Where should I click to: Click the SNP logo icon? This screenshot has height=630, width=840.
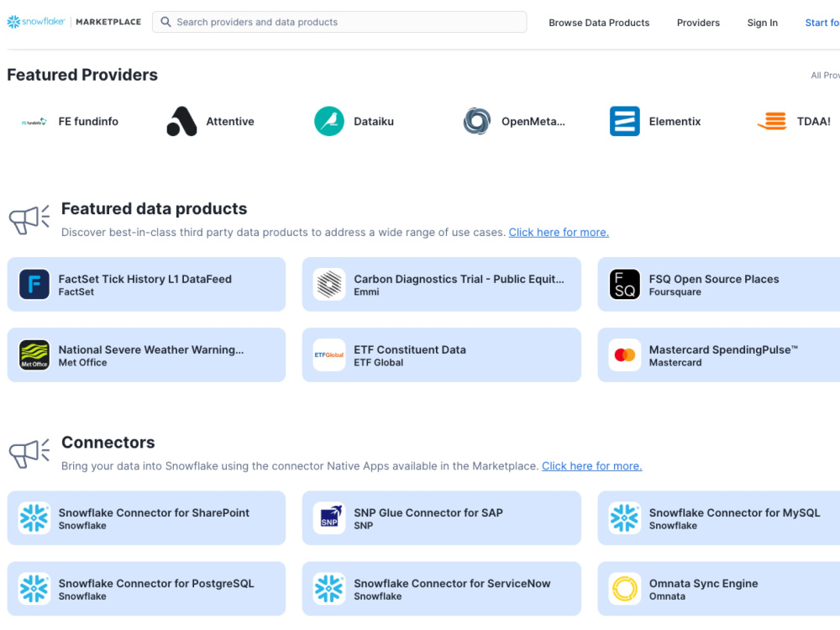tap(329, 518)
